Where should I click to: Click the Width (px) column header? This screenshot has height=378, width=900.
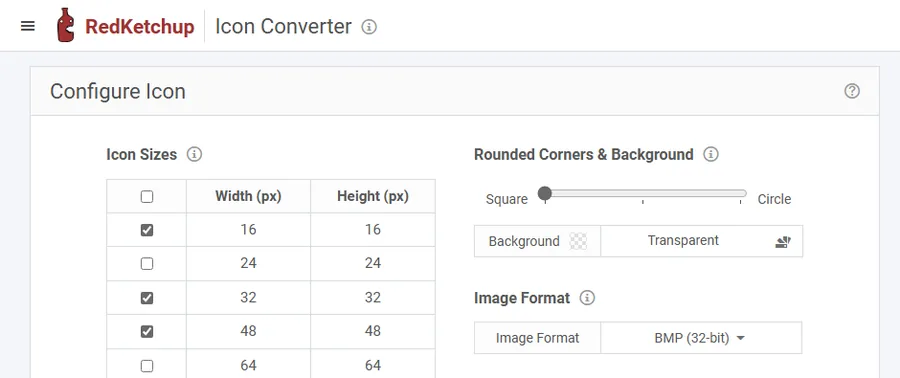coord(249,196)
